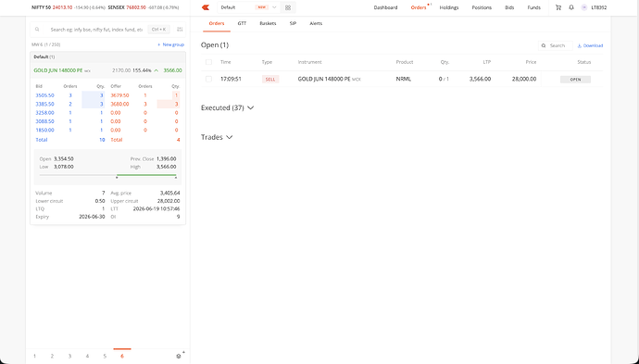Click the New group link

tap(170, 44)
